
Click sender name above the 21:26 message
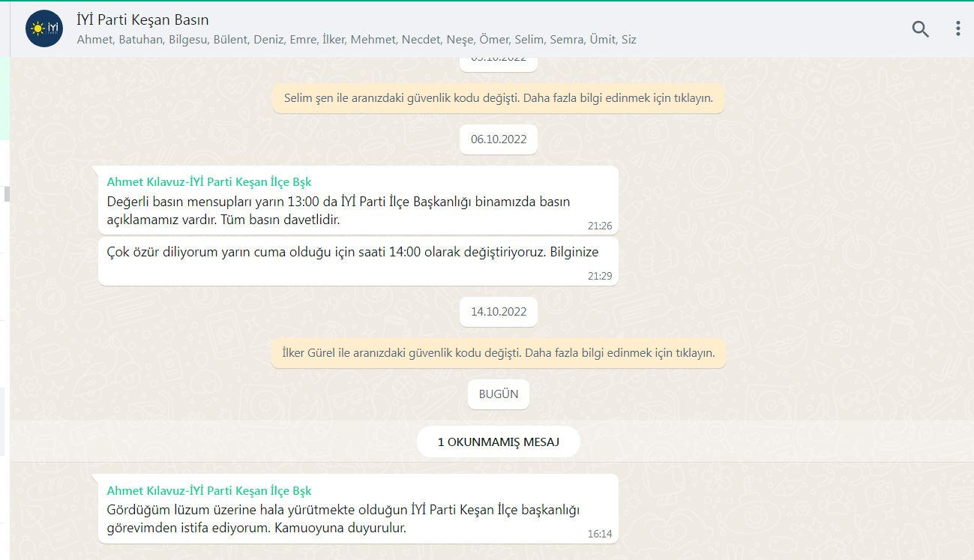click(208, 182)
